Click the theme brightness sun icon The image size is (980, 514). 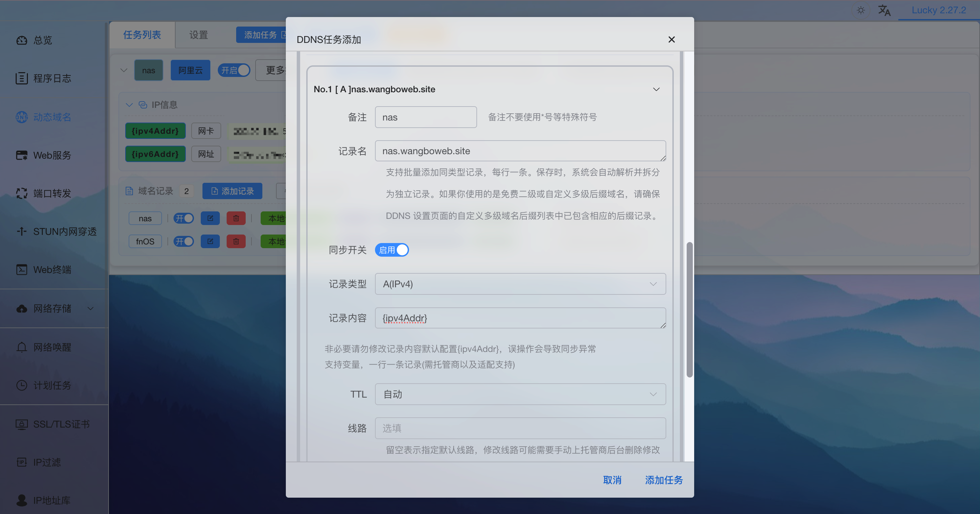coord(861,10)
